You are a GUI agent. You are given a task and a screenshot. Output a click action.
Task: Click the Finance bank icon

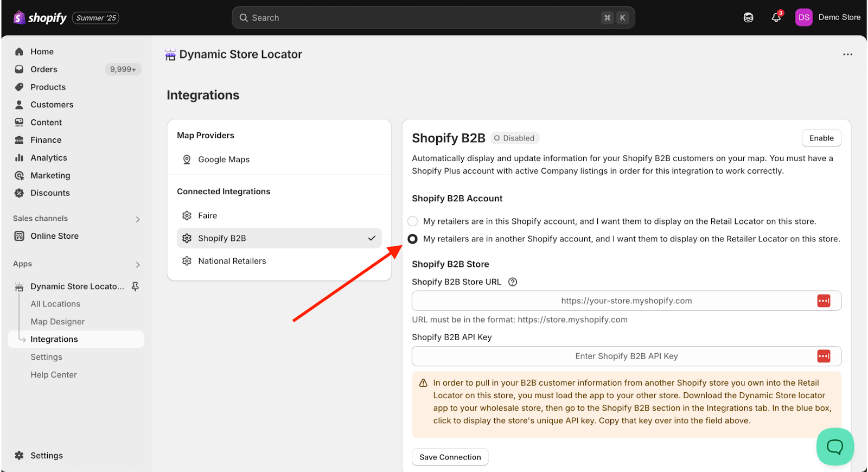click(19, 140)
